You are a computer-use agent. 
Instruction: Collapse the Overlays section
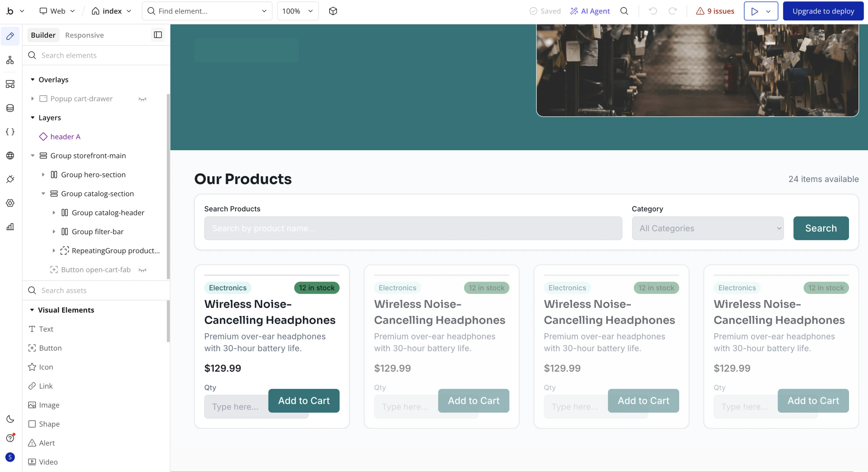33,79
